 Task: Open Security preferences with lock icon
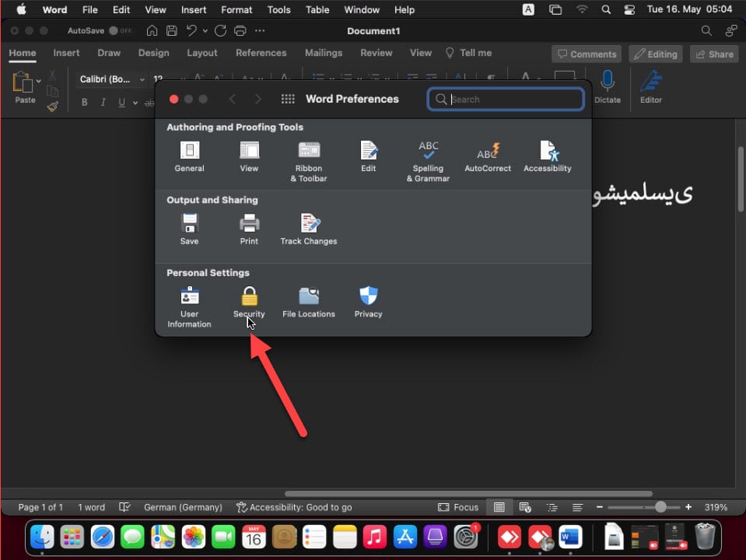click(249, 302)
